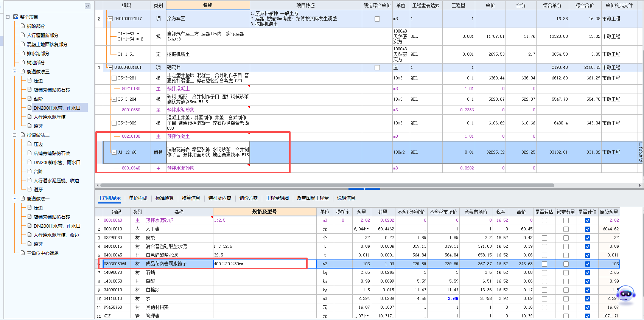Screen dimensions: 644x320
Task: Switch to the 工料机显示 tab
Action: (109, 198)
